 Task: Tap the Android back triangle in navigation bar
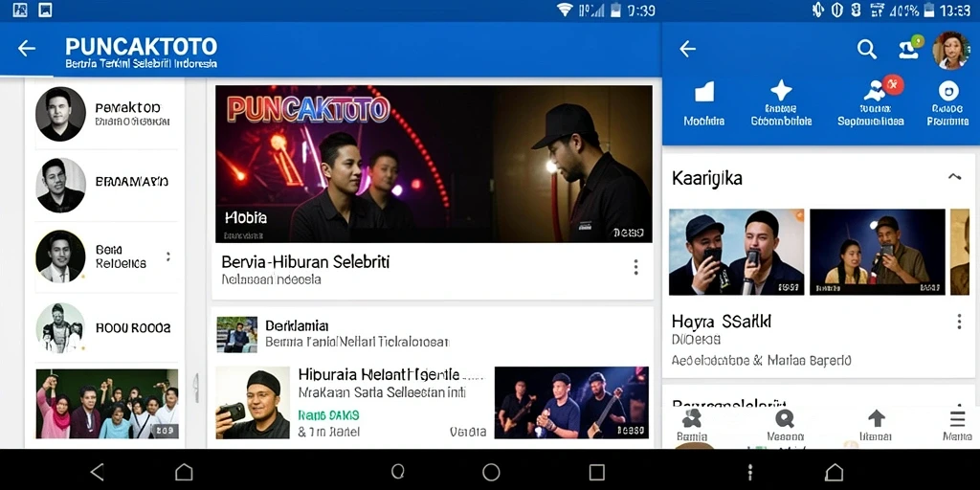coord(97,472)
